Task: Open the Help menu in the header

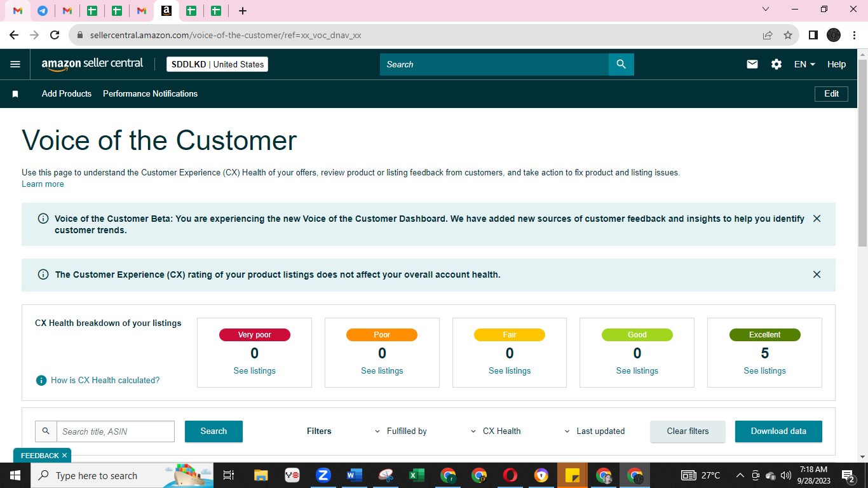Action: (836, 64)
